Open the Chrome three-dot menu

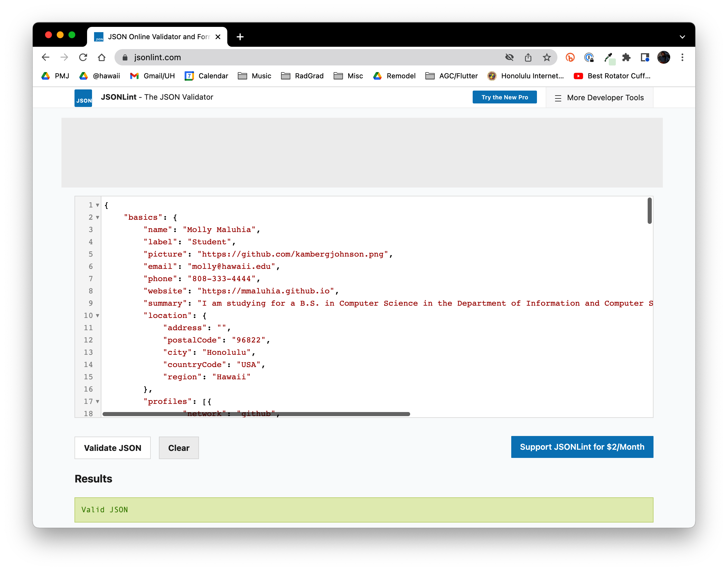pos(682,58)
